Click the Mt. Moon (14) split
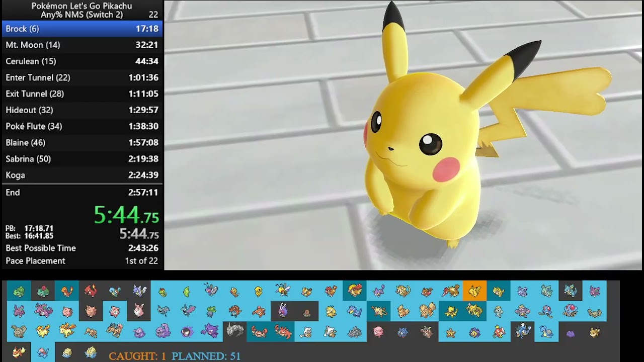 pyautogui.click(x=82, y=45)
